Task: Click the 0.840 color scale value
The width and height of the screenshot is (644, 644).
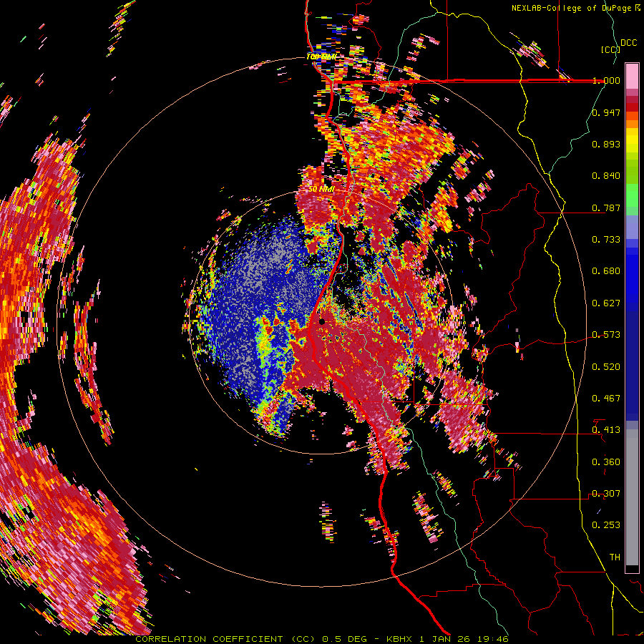Action: point(606,175)
